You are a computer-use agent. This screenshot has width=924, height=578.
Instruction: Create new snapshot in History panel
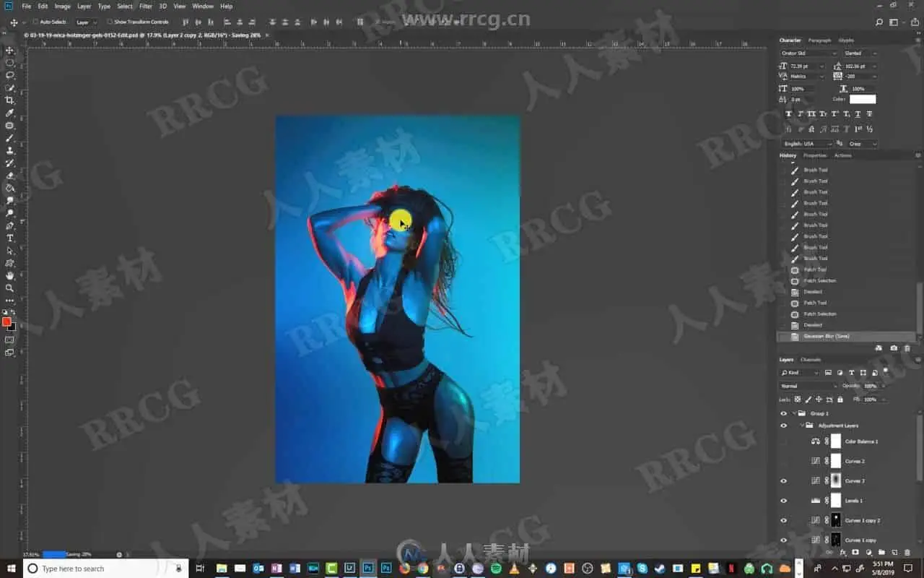click(894, 348)
